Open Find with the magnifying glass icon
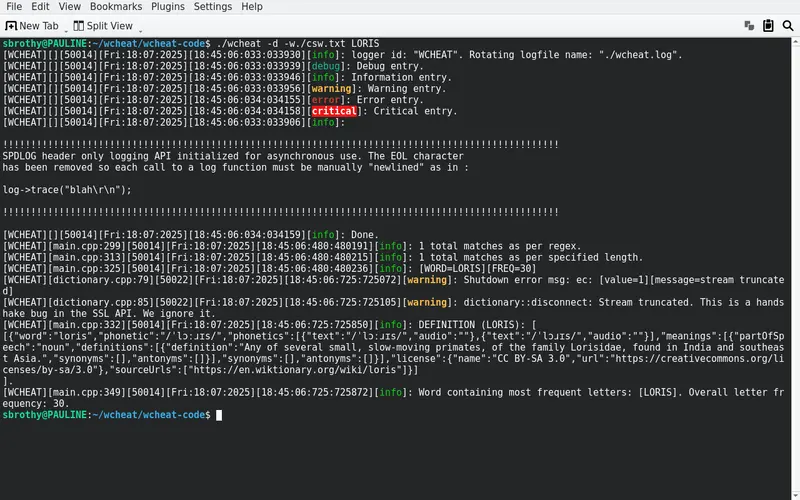Screen dimensions: 800x500 [x=787, y=26]
